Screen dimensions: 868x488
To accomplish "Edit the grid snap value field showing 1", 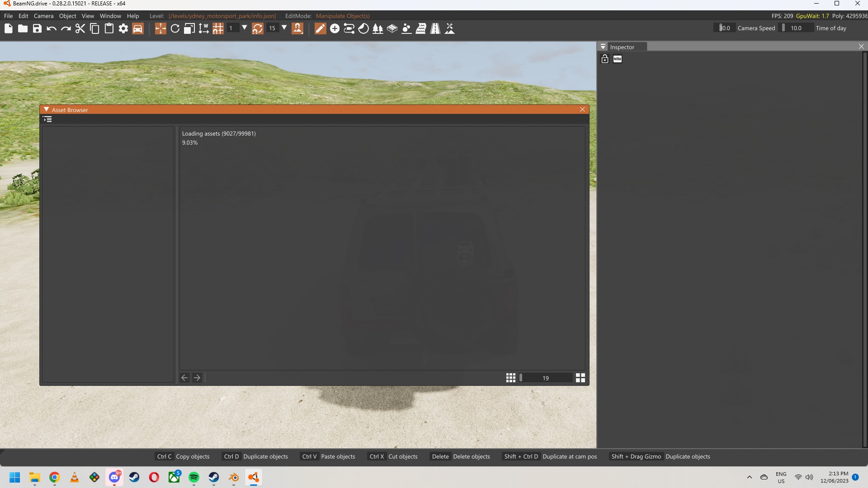I will pyautogui.click(x=233, y=28).
